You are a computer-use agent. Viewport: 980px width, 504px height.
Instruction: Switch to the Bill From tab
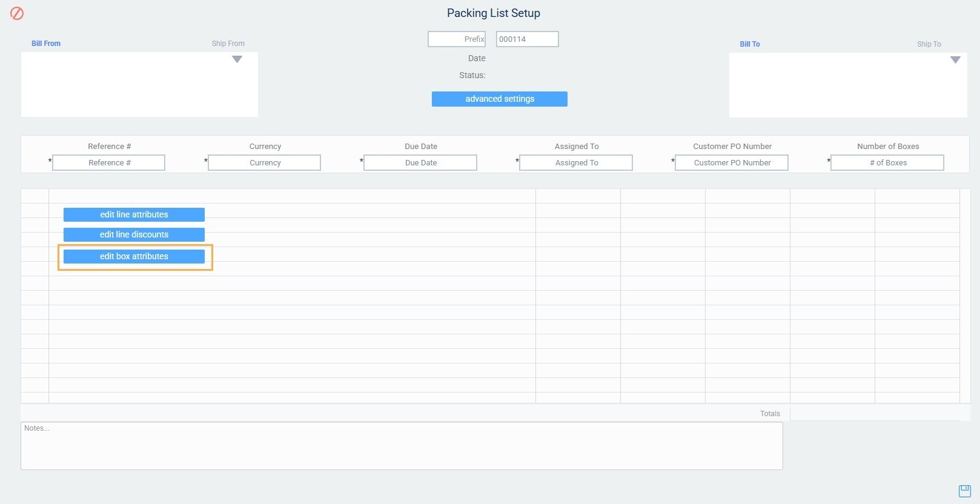click(x=46, y=44)
